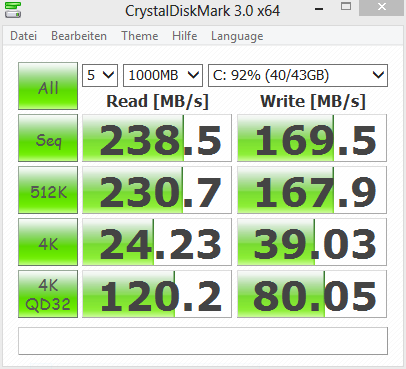The height and width of the screenshot is (369, 406).
Task: Open the Datei menu
Action: (23, 36)
